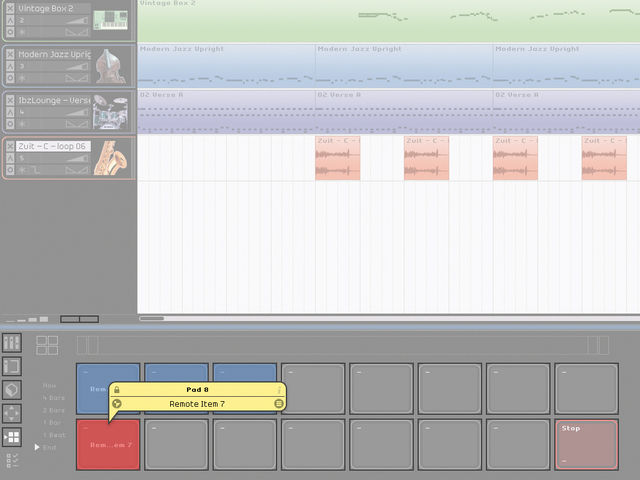Mute the Zuit C loop 06 track
Viewport: 640px width, 480px height.
click(10, 146)
